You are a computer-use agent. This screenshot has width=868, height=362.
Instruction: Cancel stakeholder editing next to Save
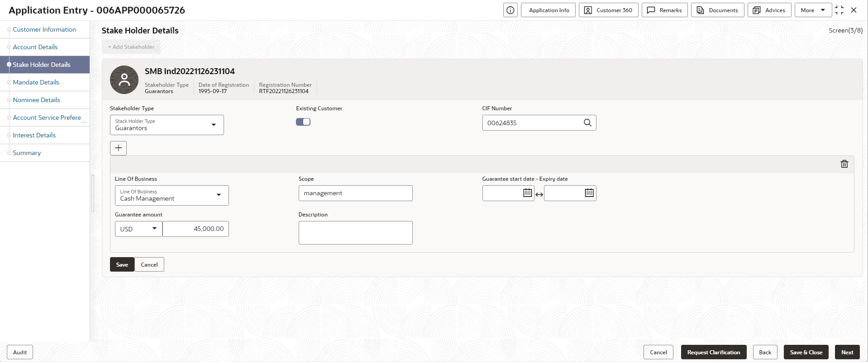pyautogui.click(x=149, y=265)
